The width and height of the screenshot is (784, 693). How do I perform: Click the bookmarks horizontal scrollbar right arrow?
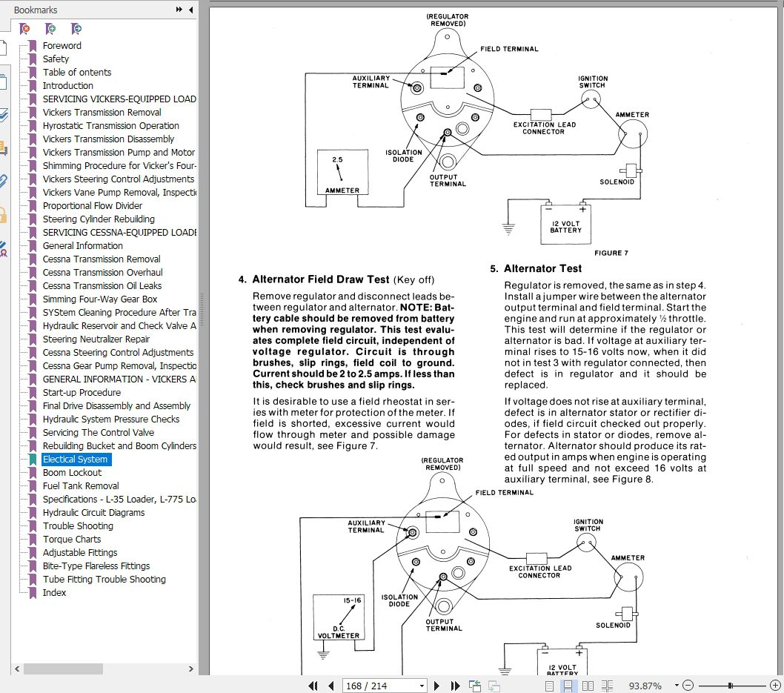click(x=190, y=669)
